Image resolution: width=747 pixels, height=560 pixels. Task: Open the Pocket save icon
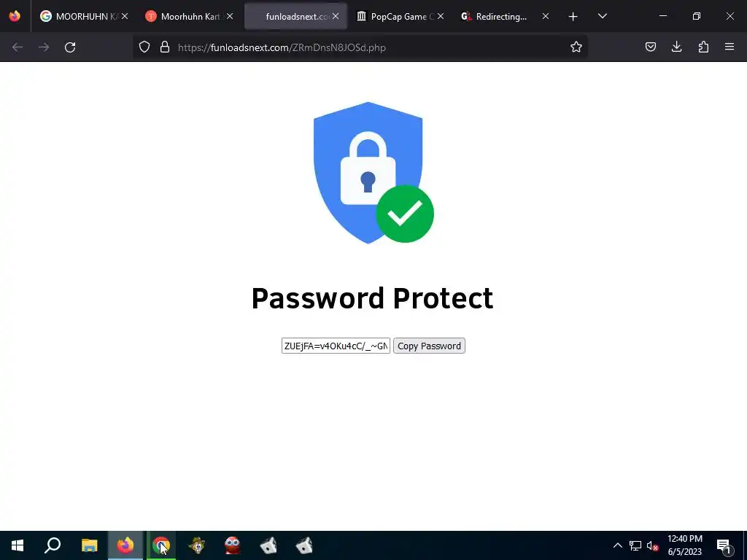[650, 47]
